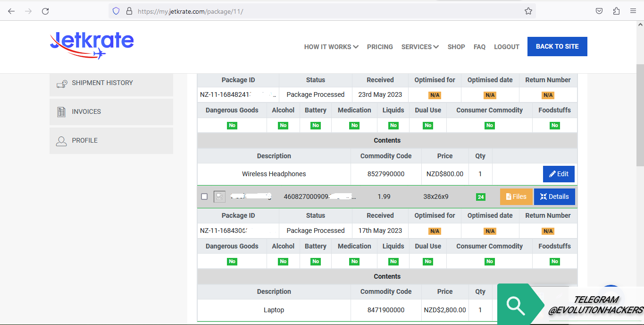
Task: Open the orange Files button
Action: point(516,197)
